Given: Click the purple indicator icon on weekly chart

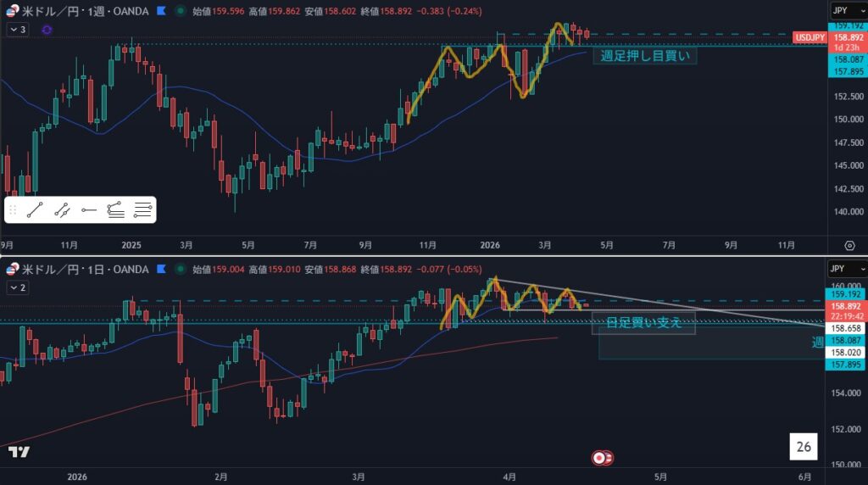Looking at the screenshot, I should [x=46, y=29].
